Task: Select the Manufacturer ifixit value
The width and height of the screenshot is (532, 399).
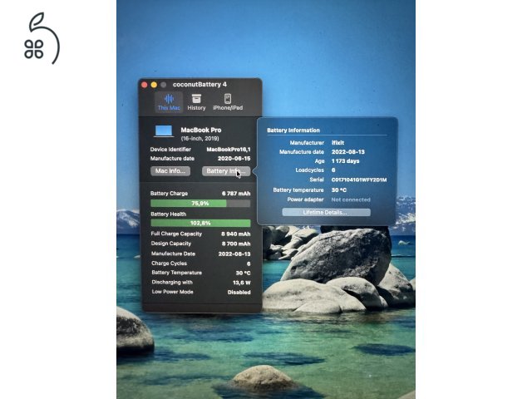Action: 338,143
